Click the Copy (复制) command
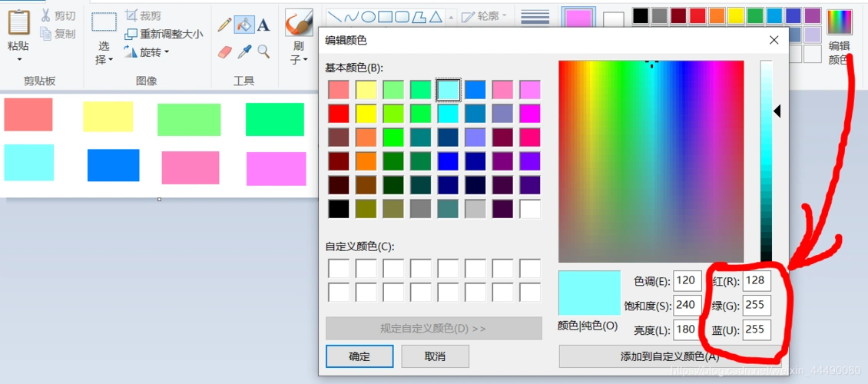868x384 pixels. [x=58, y=34]
